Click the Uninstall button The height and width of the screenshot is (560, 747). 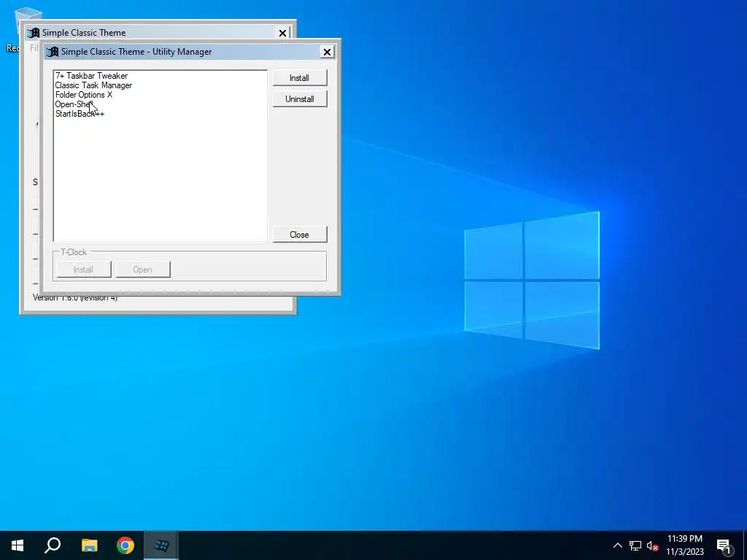point(300,98)
